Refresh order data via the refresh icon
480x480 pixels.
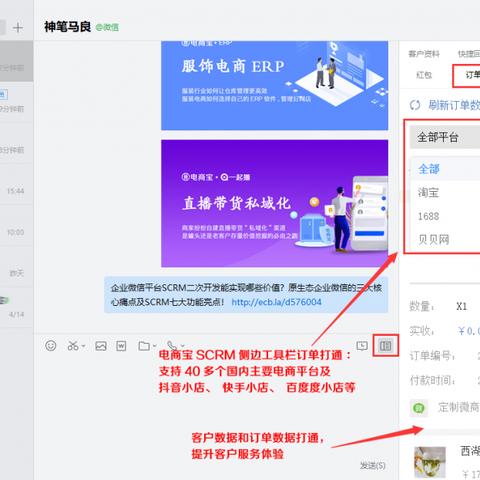click(415, 105)
